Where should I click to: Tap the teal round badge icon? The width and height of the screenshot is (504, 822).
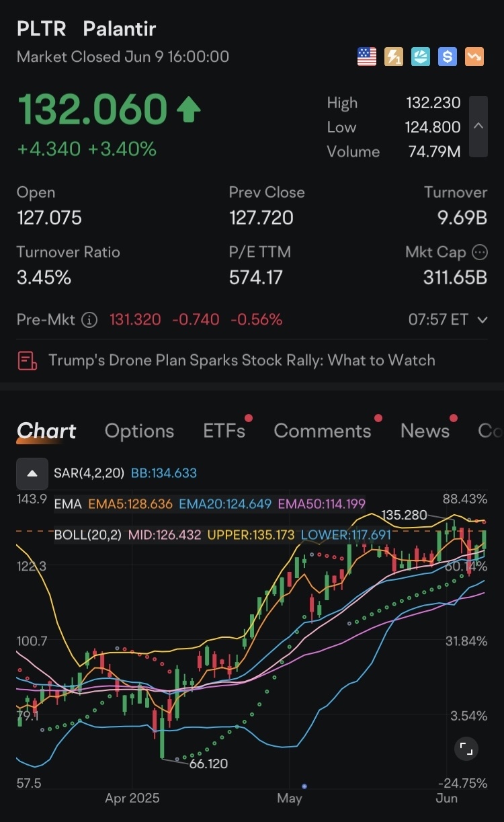pos(420,56)
